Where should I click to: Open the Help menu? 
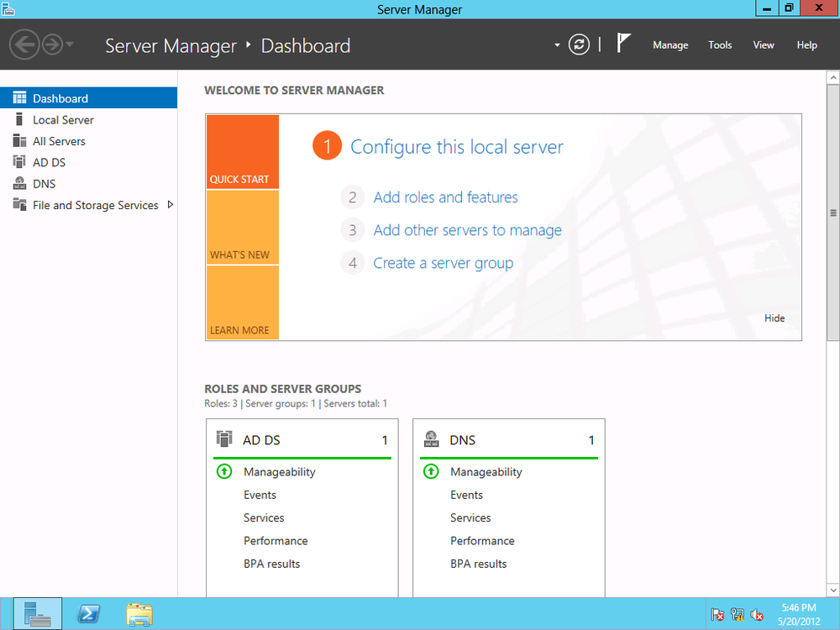click(x=806, y=45)
